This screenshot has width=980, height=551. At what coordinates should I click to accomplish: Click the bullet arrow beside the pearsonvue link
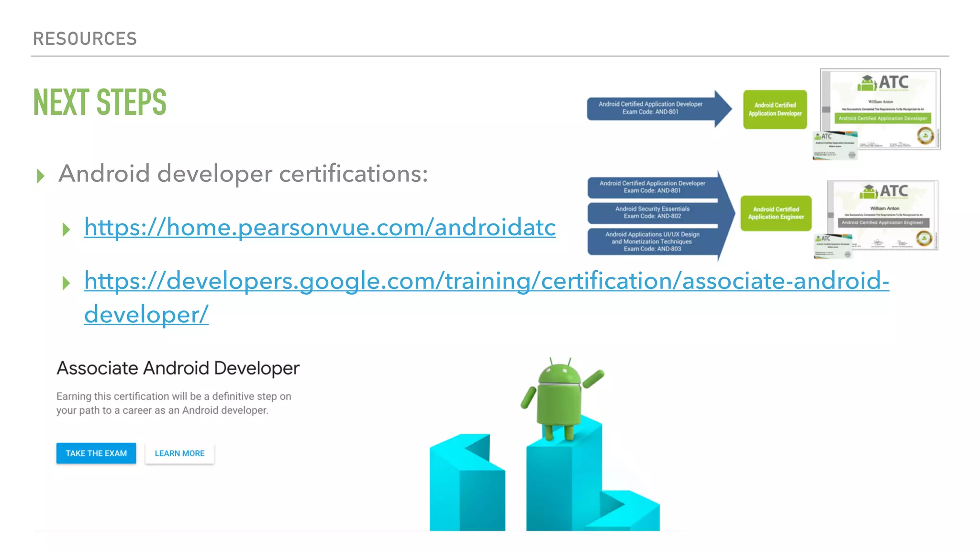pyautogui.click(x=67, y=230)
